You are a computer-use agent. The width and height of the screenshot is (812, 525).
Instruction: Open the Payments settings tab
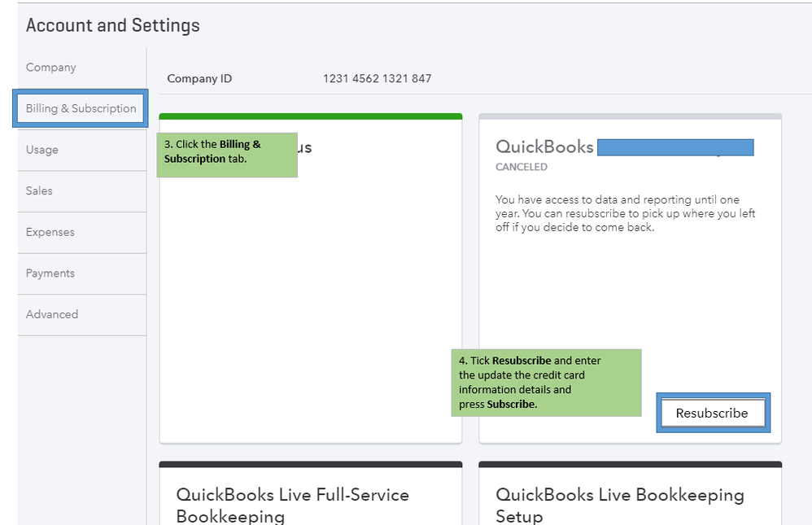tap(50, 273)
